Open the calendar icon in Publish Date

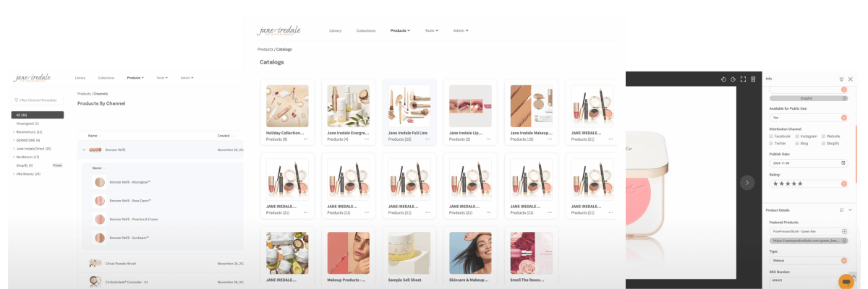tap(843, 163)
